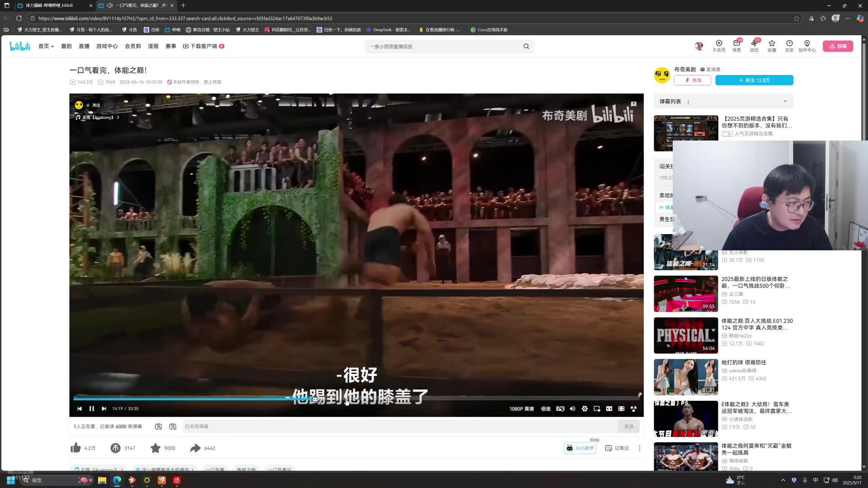Focus the danmaku input field
Screen dimensions: 868x488
400,426
